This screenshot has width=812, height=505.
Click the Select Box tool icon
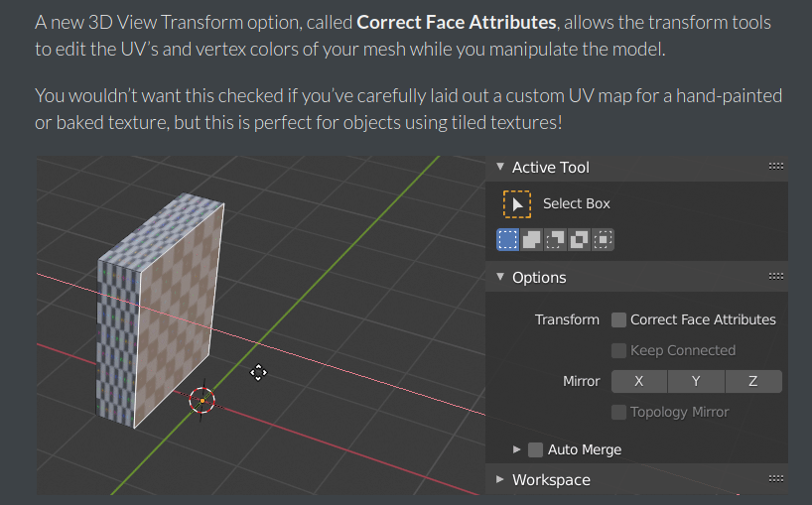[517, 203]
